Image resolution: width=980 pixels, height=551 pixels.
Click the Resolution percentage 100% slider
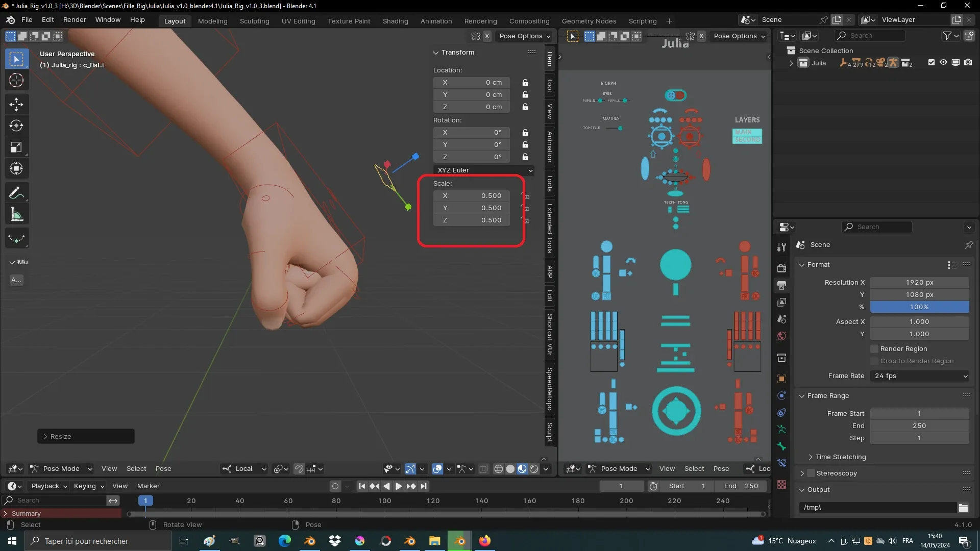point(919,307)
